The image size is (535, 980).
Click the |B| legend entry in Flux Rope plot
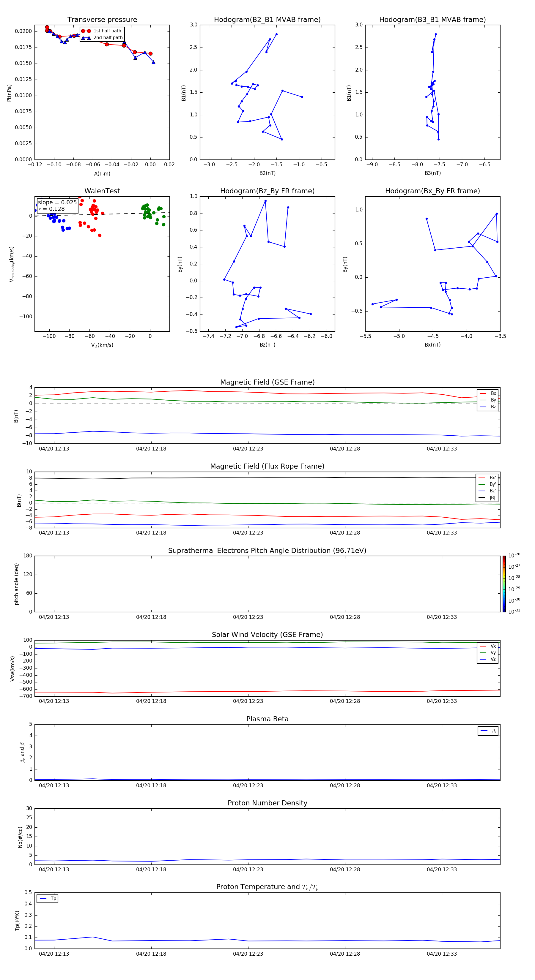(487, 498)
